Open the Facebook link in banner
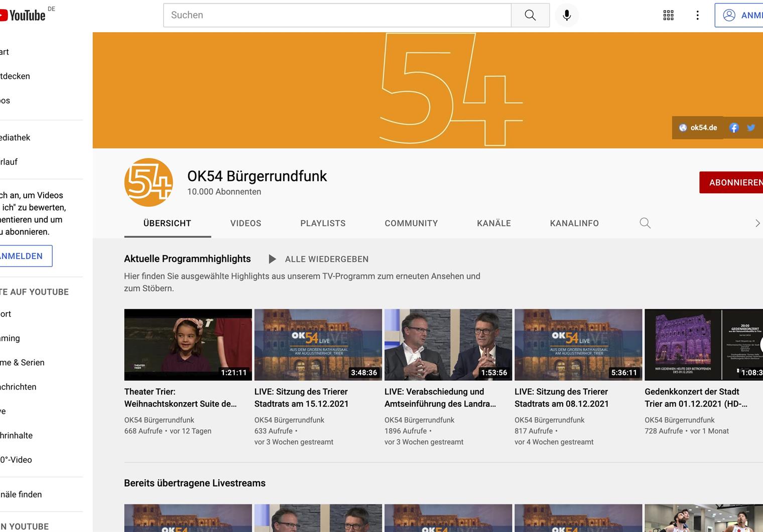763x532 pixels. (x=734, y=127)
